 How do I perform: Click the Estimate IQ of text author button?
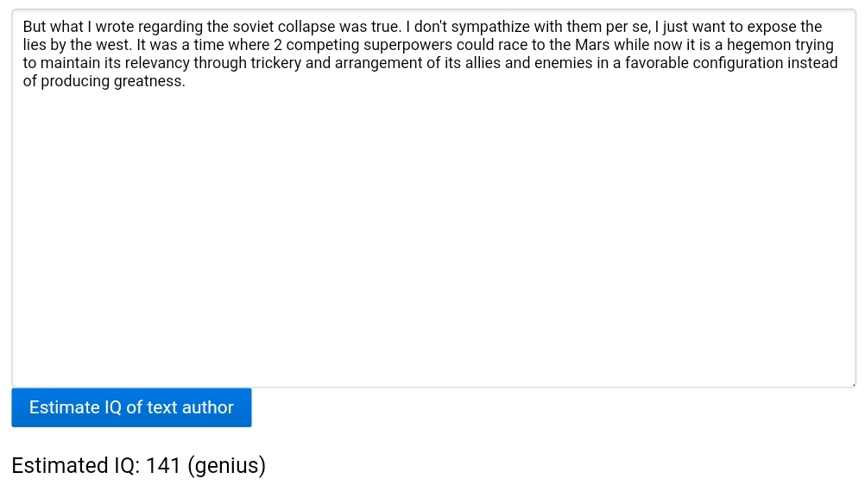pos(131,407)
